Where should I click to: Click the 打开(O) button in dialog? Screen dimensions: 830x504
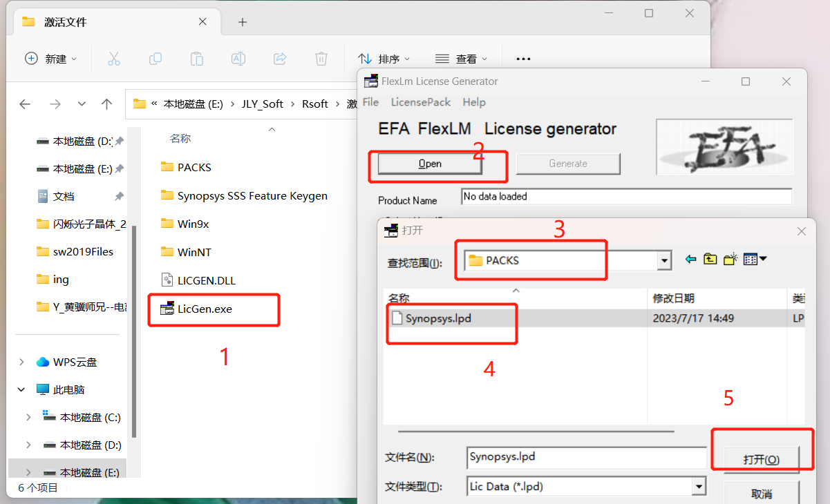click(762, 460)
